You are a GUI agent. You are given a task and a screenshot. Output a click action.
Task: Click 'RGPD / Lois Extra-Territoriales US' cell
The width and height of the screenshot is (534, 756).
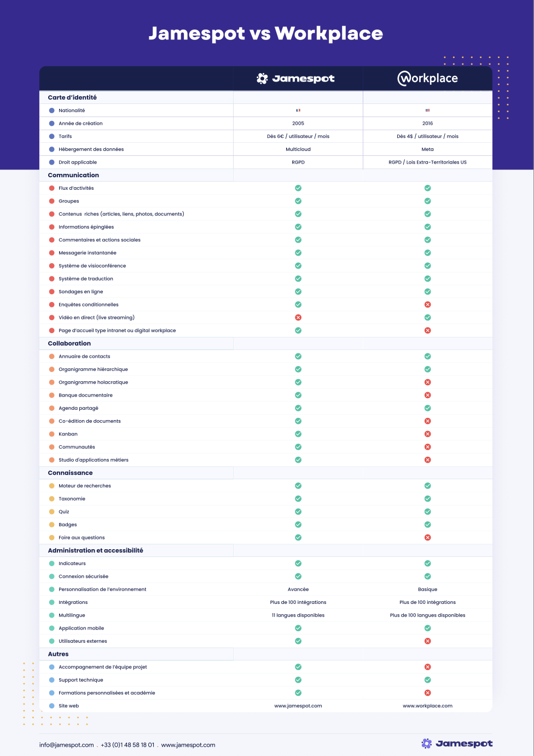(x=428, y=162)
